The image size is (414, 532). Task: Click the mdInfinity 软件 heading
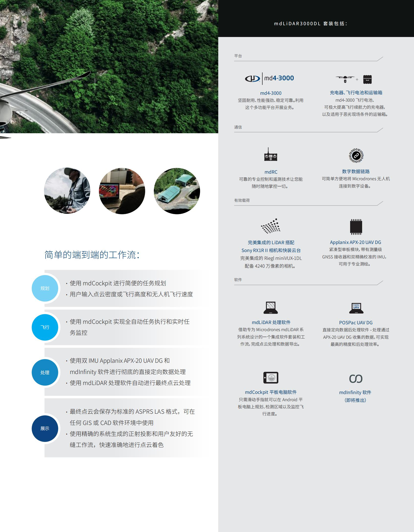click(x=355, y=392)
